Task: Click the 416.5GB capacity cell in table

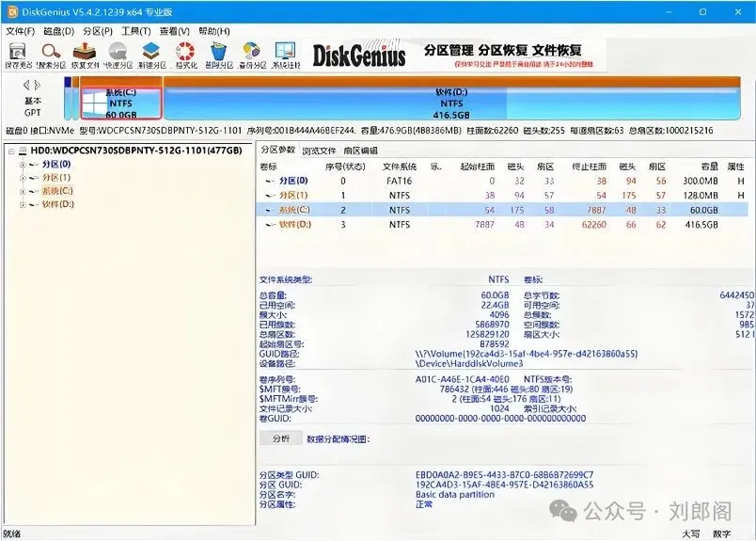Action: coord(701,225)
